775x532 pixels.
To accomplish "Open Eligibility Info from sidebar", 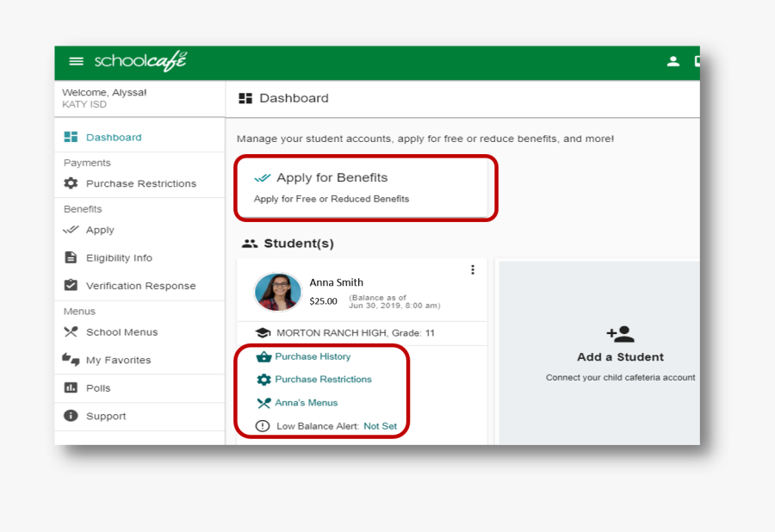I will pyautogui.click(x=119, y=258).
